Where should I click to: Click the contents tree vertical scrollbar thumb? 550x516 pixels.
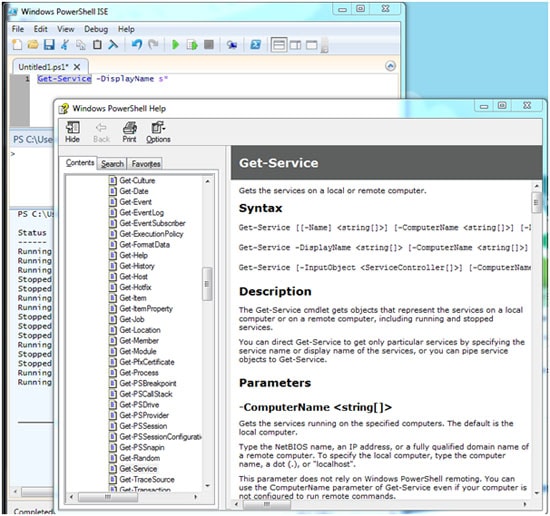207,284
